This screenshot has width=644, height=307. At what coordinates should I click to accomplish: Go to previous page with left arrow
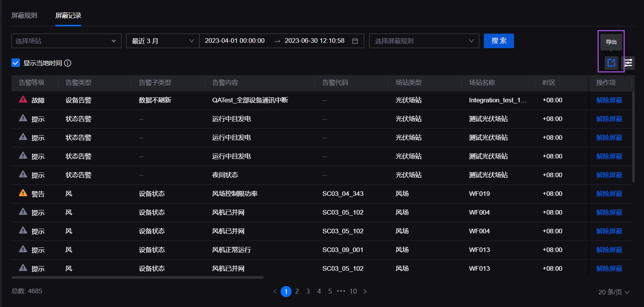tap(275, 291)
